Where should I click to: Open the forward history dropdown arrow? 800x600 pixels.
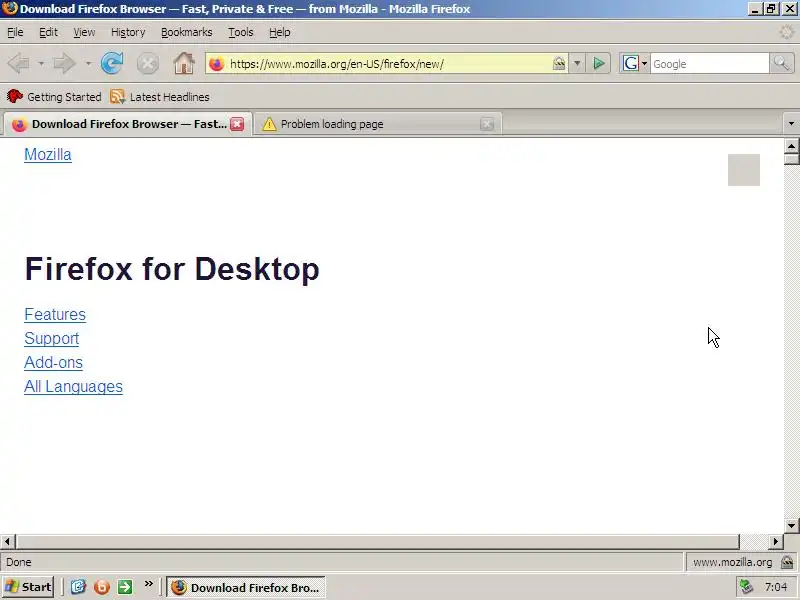click(x=88, y=64)
